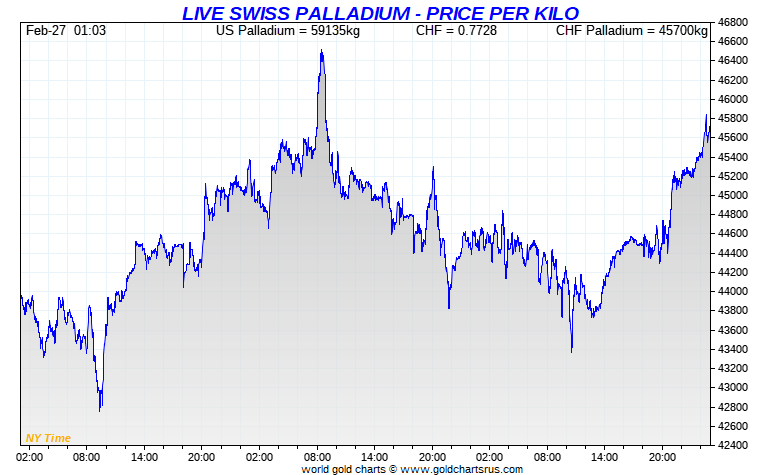Click the 45200 y-axis label
The height and width of the screenshot is (475, 760).
tap(732, 176)
